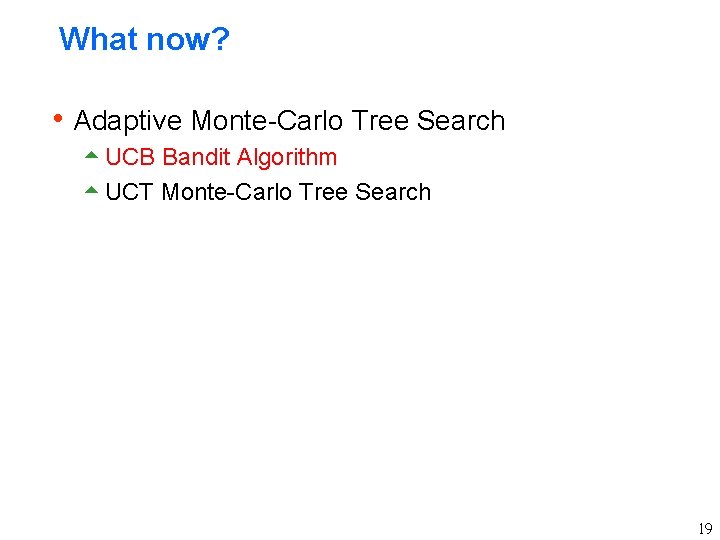Image resolution: width=720 pixels, height=540 pixels.
Task: Click the word "Search" in the main bullet
Action: 461,121
